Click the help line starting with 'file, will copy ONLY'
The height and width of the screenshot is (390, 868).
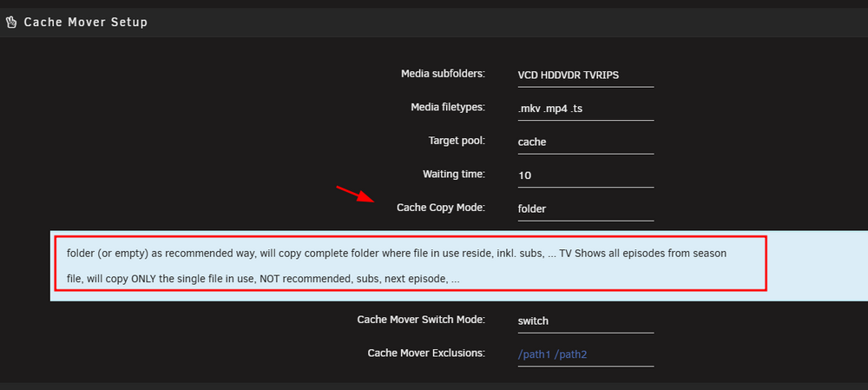click(x=263, y=279)
